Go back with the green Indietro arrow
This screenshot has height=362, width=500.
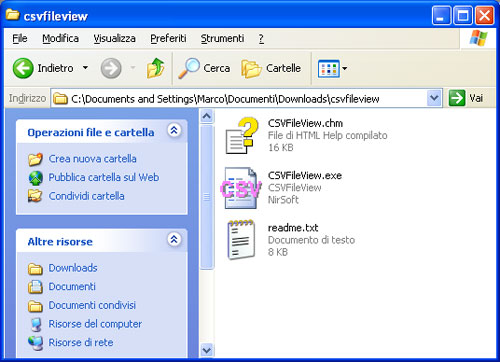[x=23, y=68]
